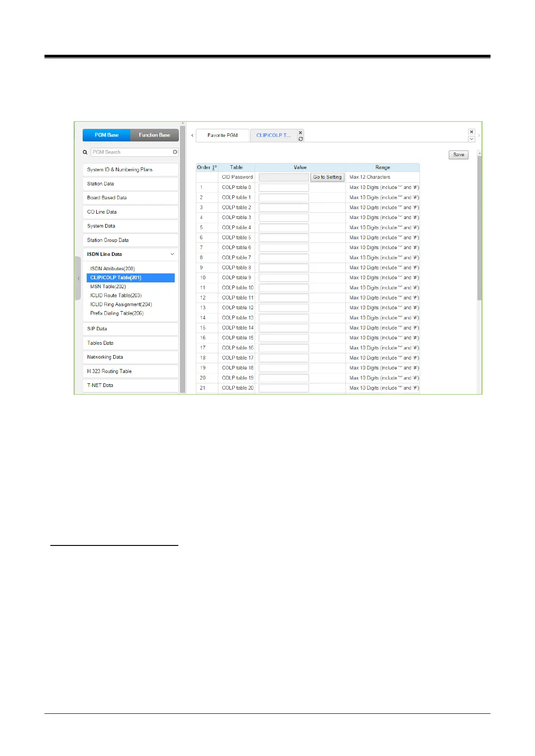Click order number 10 in the table
Image resolution: width=535 pixels, height=756 pixels.
(x=203, y=278)
